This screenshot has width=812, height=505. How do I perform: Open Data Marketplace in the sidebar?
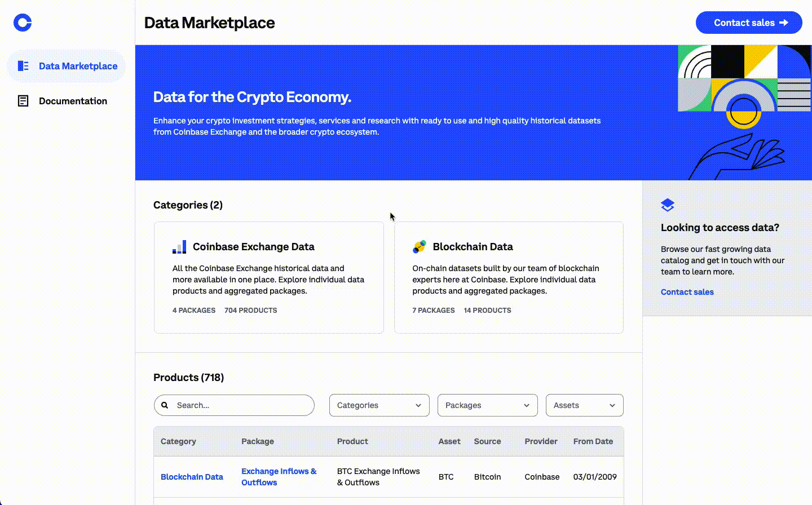[x=65, y=66]
